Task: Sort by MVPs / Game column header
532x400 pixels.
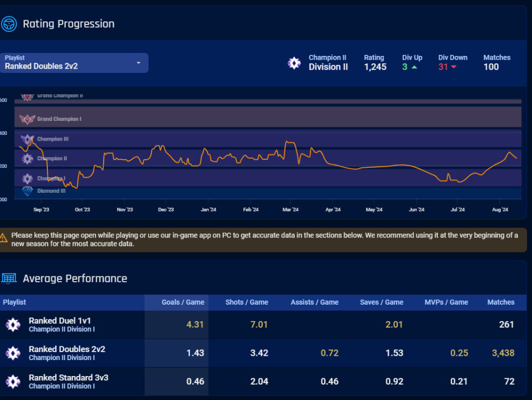Action: coord(446,302)
